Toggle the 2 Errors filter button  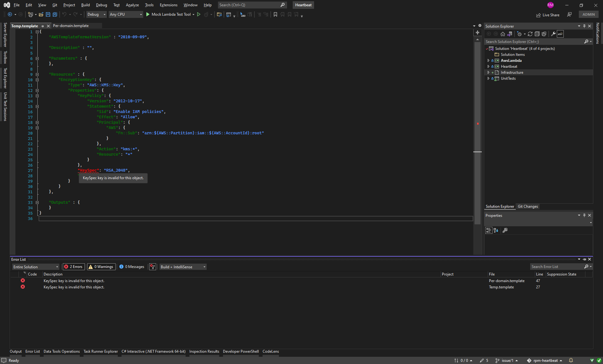click(x=74, y=267)
